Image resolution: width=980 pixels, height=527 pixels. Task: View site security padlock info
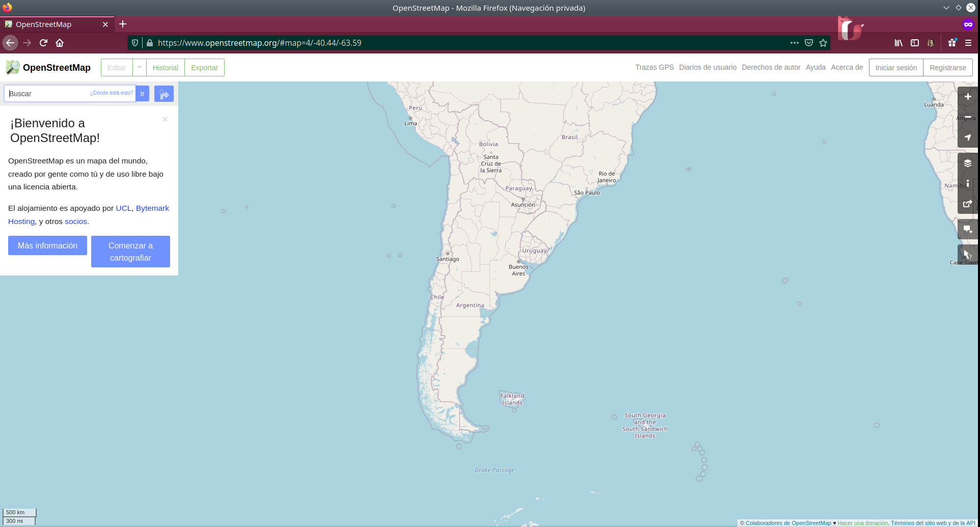[x=150, y=43]
